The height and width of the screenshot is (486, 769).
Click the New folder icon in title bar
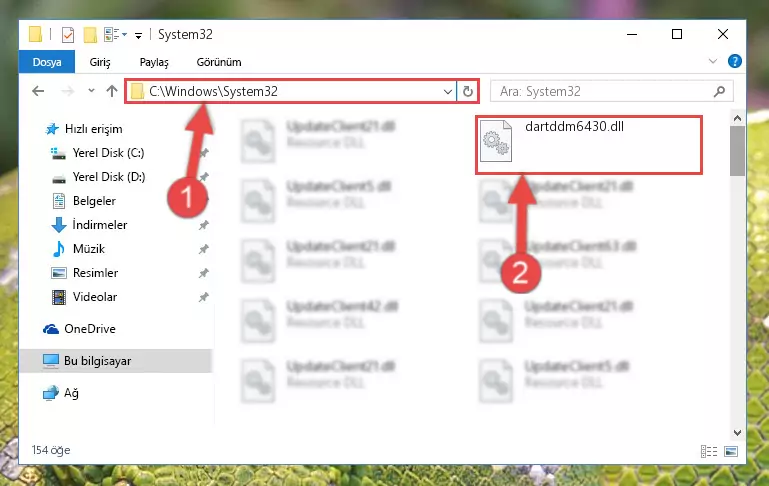click(x=90, y=35)
